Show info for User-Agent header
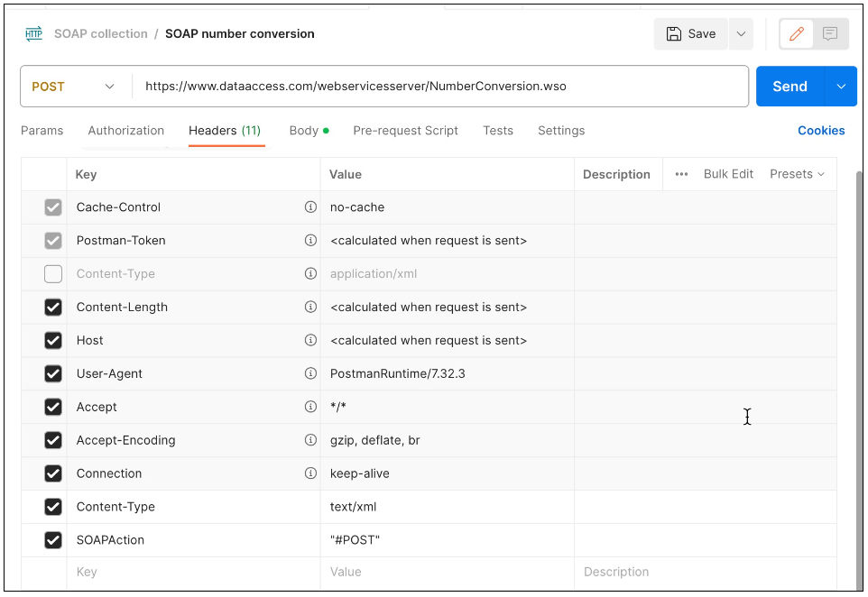Image resolution: width=868 pixels, height=597 pixels. (x=310, y=373)
